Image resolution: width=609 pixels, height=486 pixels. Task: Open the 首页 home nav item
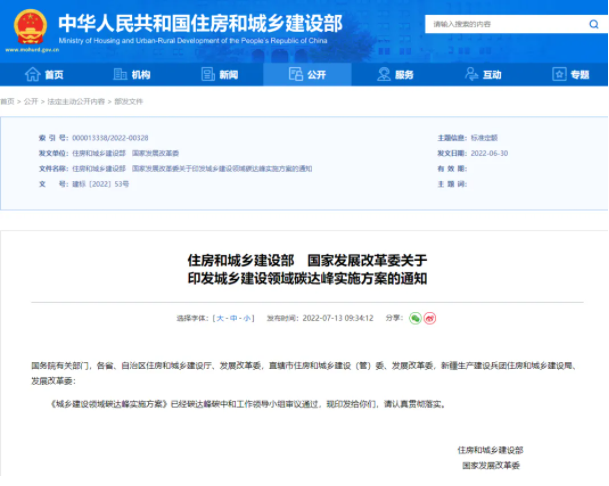(44, 74)
